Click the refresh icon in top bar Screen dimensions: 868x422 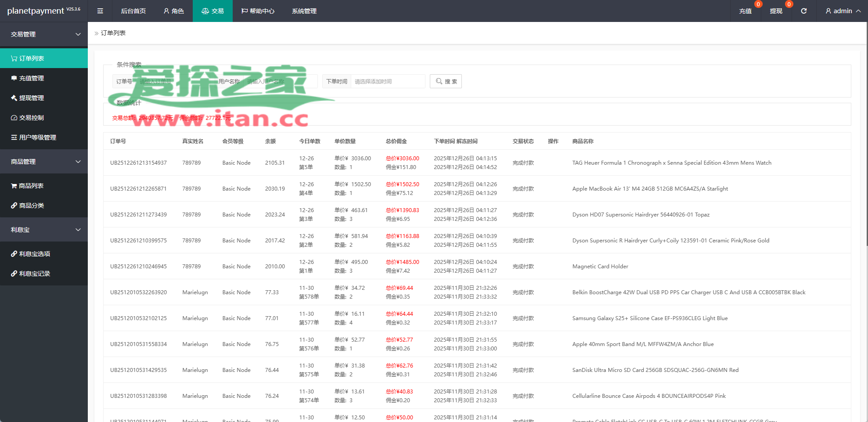point(803,11)
